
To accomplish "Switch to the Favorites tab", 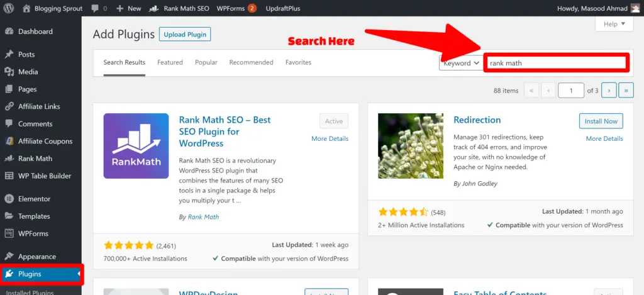I will click(298, 62).
